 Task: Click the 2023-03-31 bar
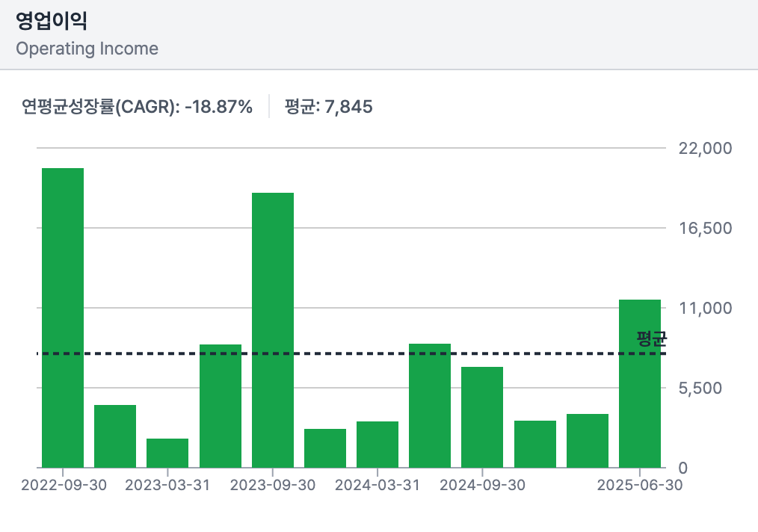[x=167, y=454]
